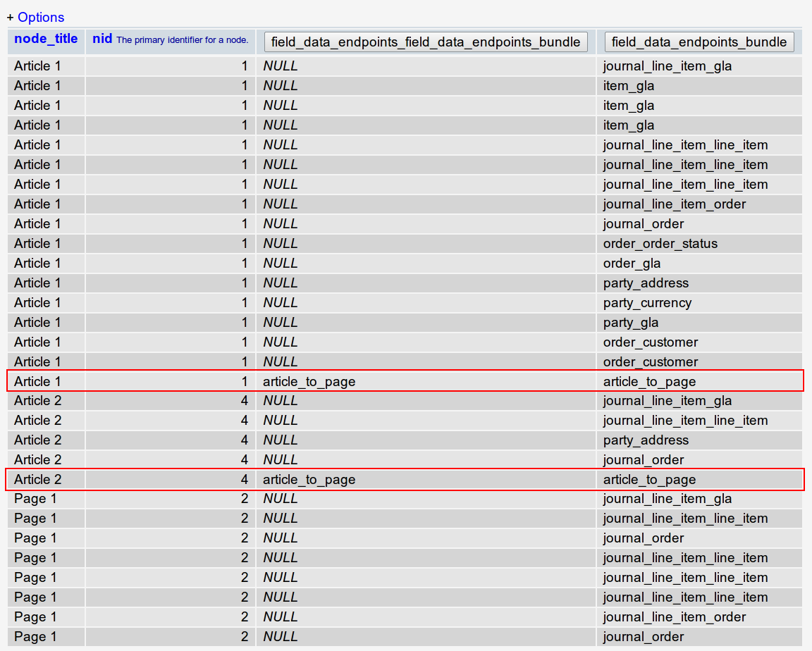Image resolution: width=812 pixels, height=651 pixels.
Task: Click the Page 1 title in the journal_line_item_order row
Action: click(x=35, y=617)
